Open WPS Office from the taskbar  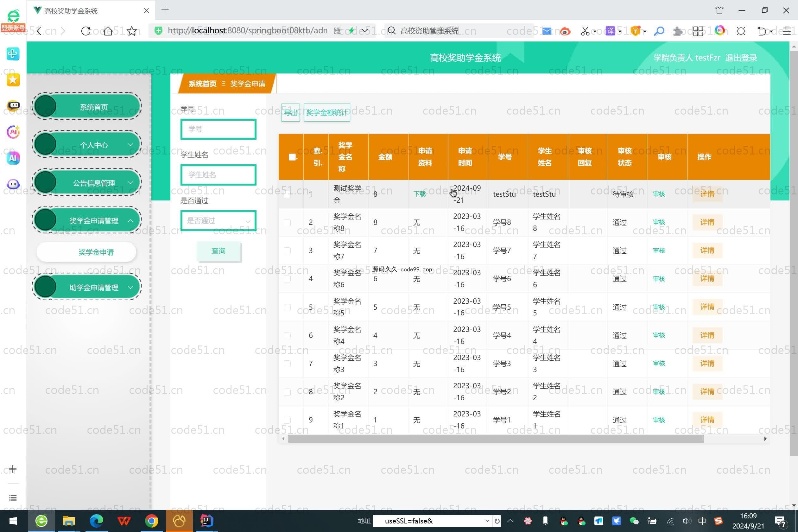click(x=124, y=521)
